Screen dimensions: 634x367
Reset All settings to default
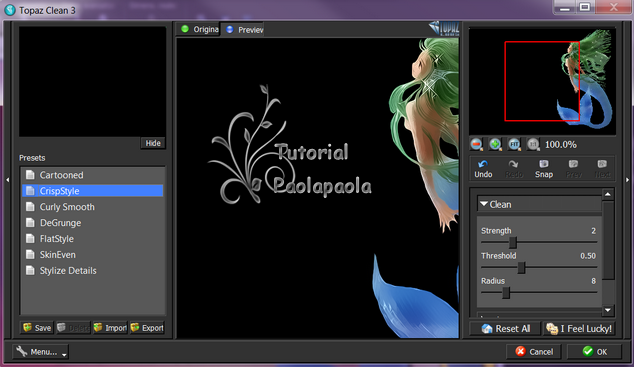[505, 329]
